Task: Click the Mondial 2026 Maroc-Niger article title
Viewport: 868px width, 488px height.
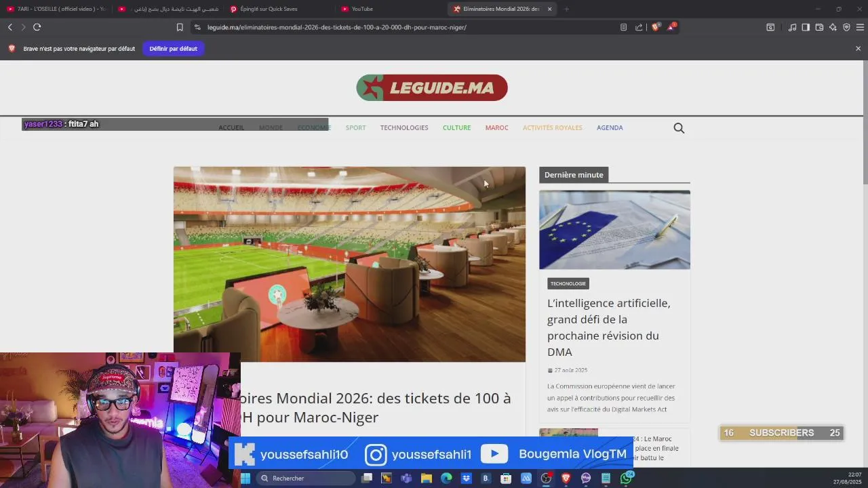Action: click(x=376, y=407)
